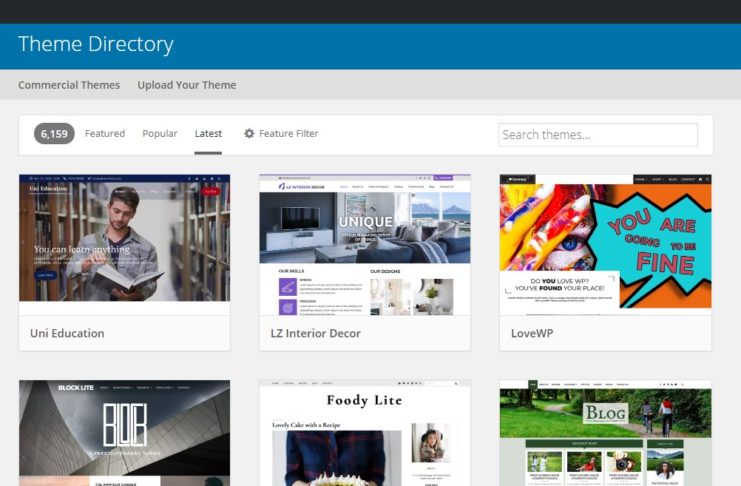Click the 6,159 theme count badge

(x=54, y=134)
